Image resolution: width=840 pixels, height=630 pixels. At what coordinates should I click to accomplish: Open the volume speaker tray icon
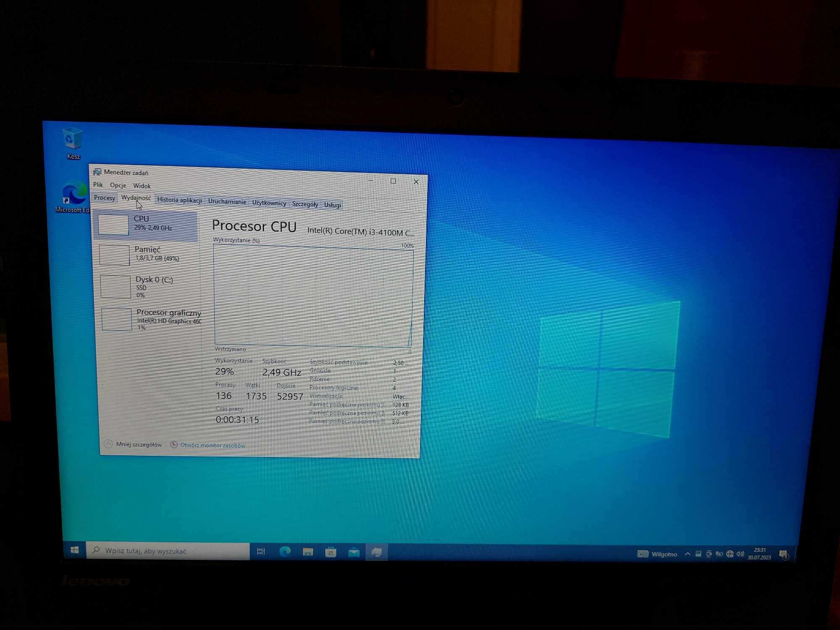(x=740, y=554)
